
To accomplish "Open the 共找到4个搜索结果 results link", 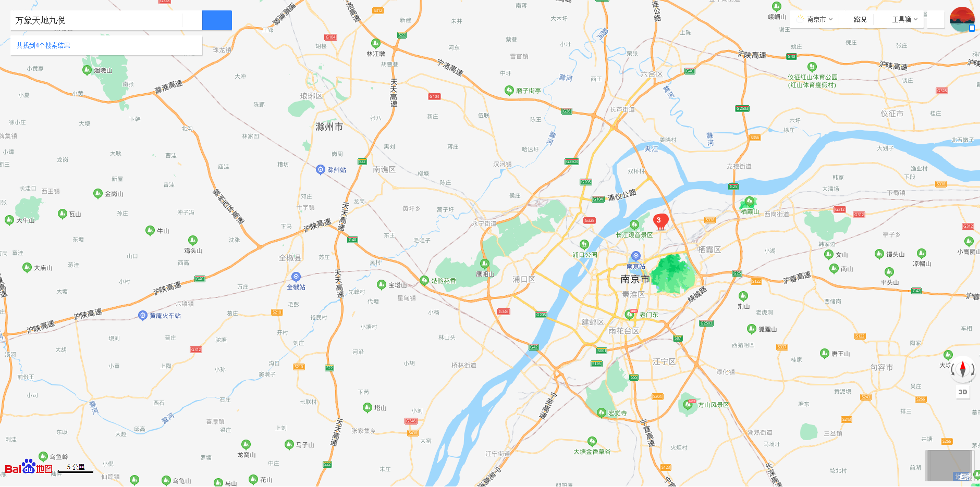I will [x=43, y=45].
